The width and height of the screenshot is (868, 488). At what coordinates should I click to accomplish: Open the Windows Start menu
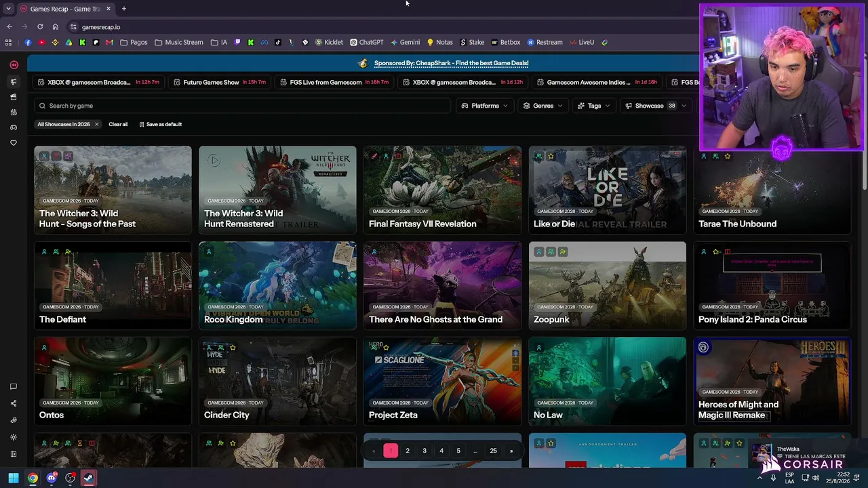(x=14, y=478)
